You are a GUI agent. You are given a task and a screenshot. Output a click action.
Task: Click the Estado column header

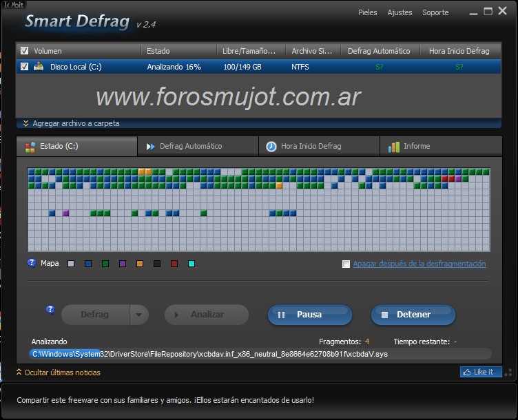coord(158,51)
